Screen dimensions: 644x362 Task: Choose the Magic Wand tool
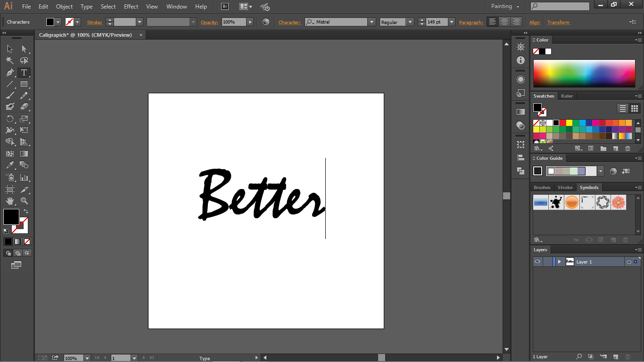[10, 61]
